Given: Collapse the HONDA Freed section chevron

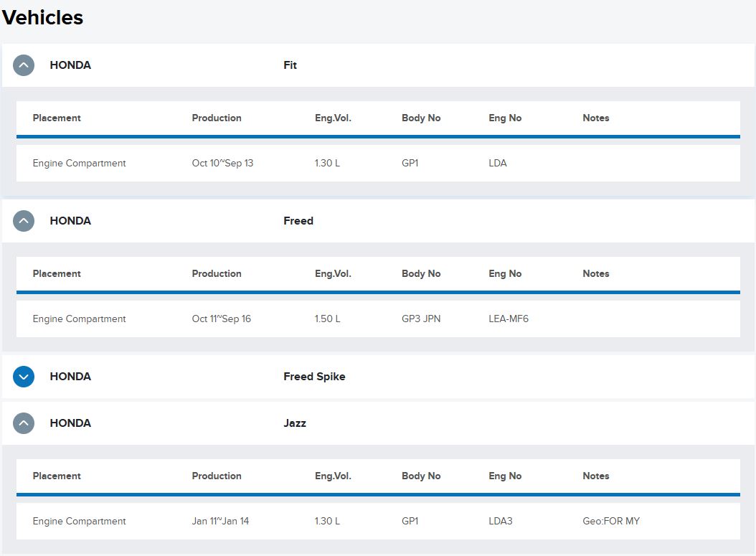Looking at the screenshot, I should click(24, 221).
